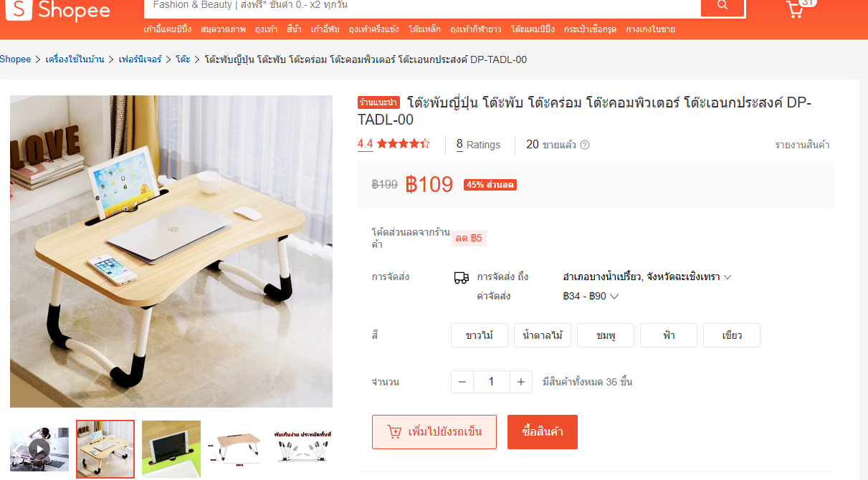Play the product video thumbnail

[x=39, y=449]
